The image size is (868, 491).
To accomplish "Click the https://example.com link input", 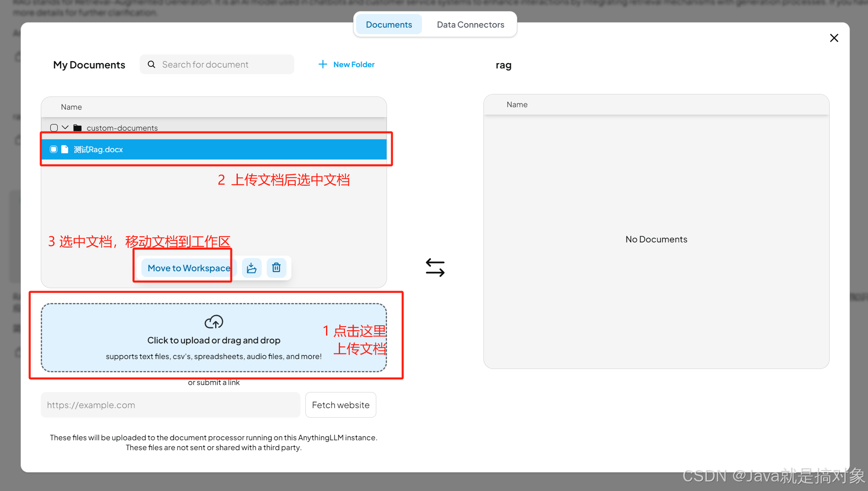I will point(170,405).
